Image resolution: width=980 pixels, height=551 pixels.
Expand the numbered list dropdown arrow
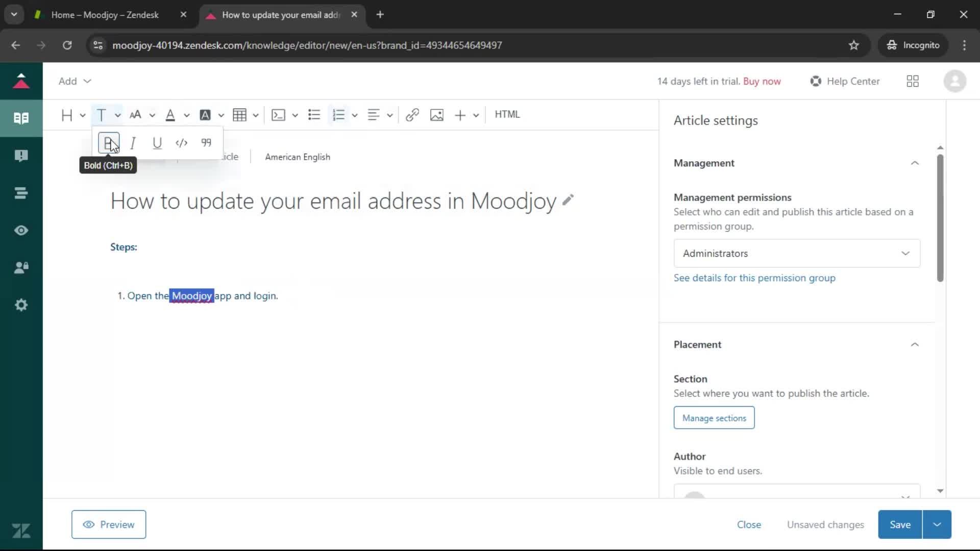[x=355, y=116]
